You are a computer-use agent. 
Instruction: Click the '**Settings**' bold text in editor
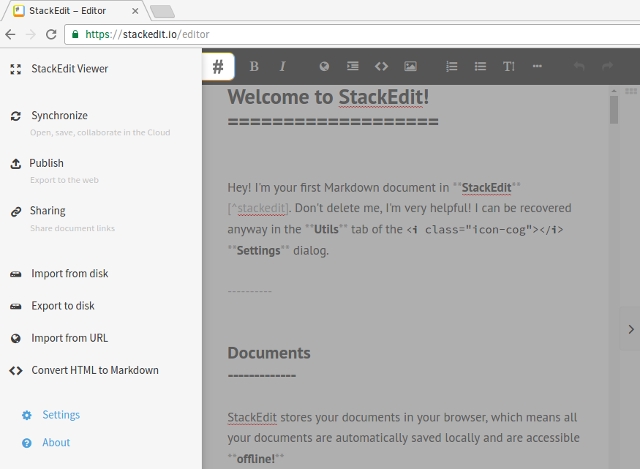258,251
